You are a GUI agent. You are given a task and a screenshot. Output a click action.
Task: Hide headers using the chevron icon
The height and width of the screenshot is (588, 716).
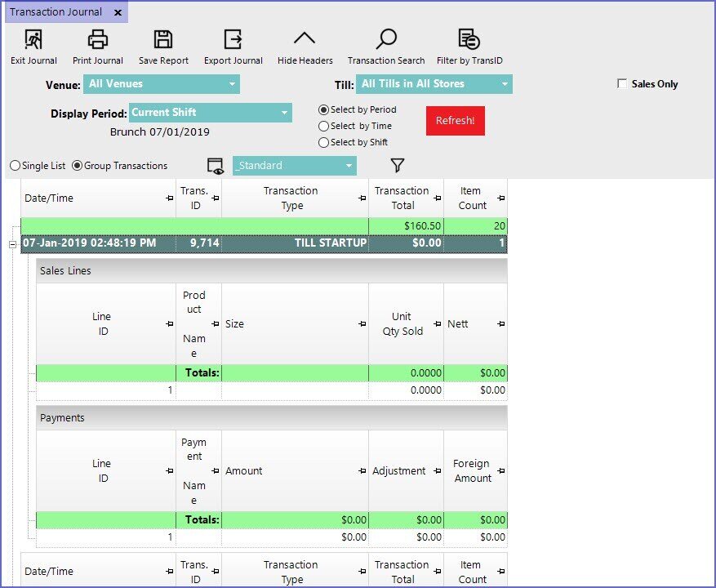tap(305, 40)
